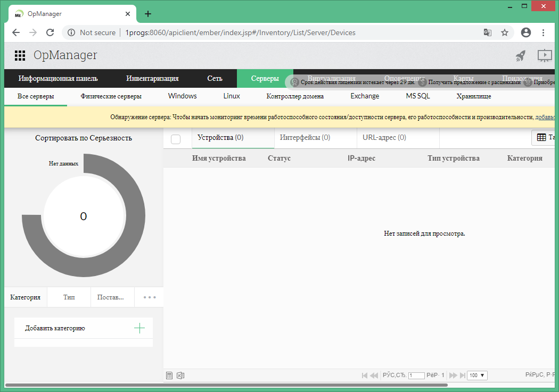Switch to Физические серверы subtab
This screenshot has width=559, height=392.
pyautogui.click(x=111, y=96)
